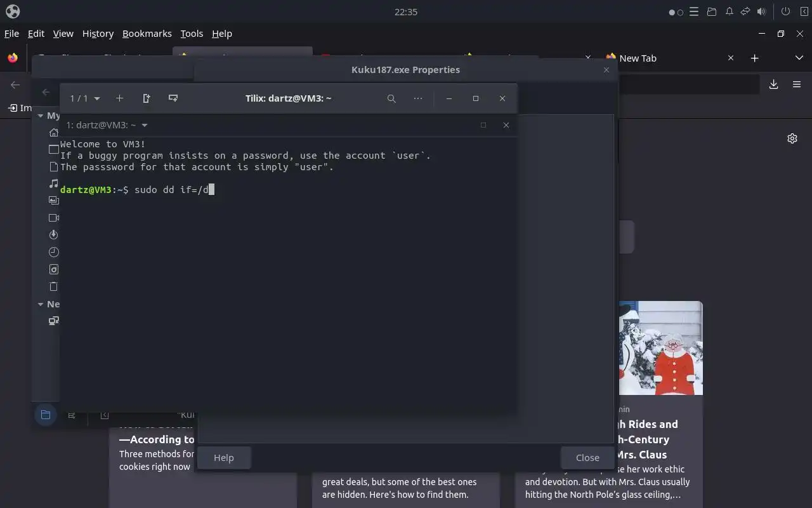Open the volume control in top panel

click(762, 11)
